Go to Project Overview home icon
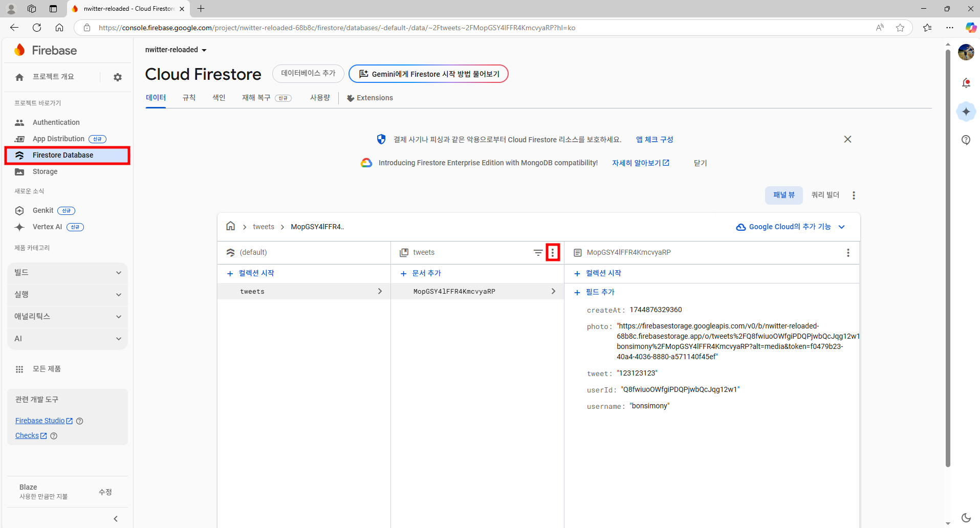 (19, 77)
